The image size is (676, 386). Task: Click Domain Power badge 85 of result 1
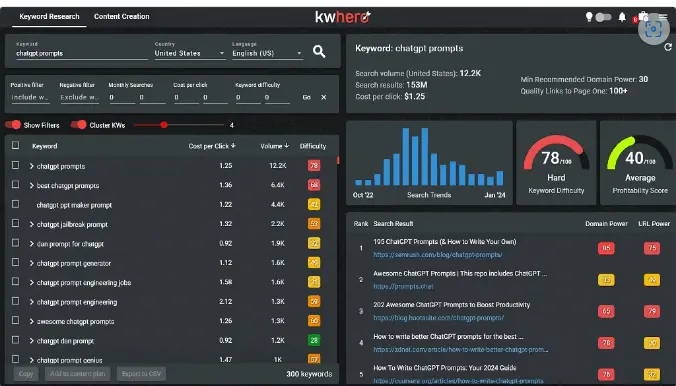point(606,248)
